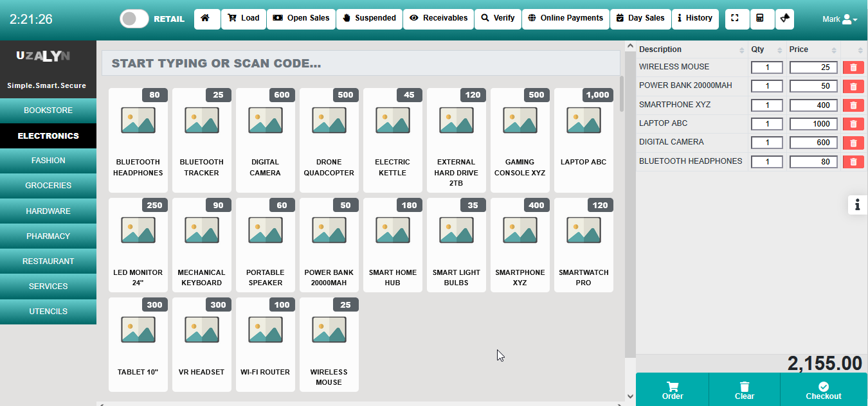Focus the scan code search field

coord(360,64)
